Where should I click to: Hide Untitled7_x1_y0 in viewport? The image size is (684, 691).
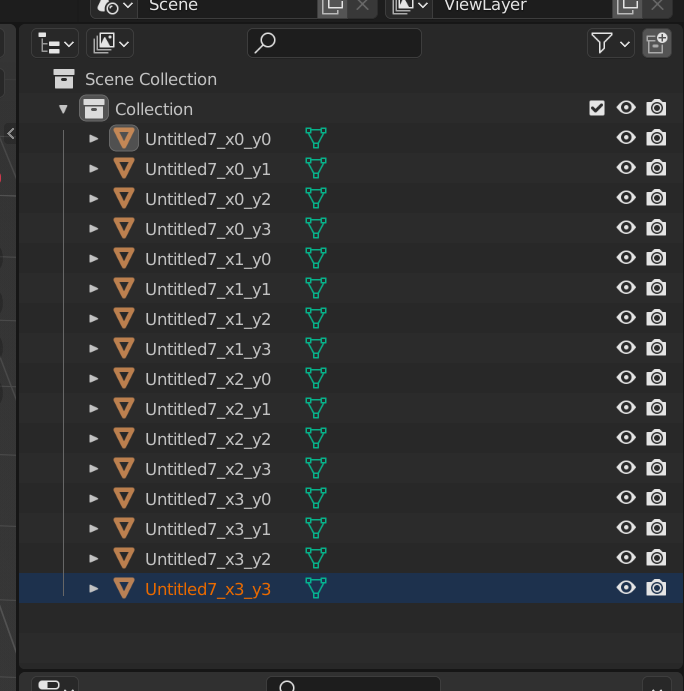[626, 257]
